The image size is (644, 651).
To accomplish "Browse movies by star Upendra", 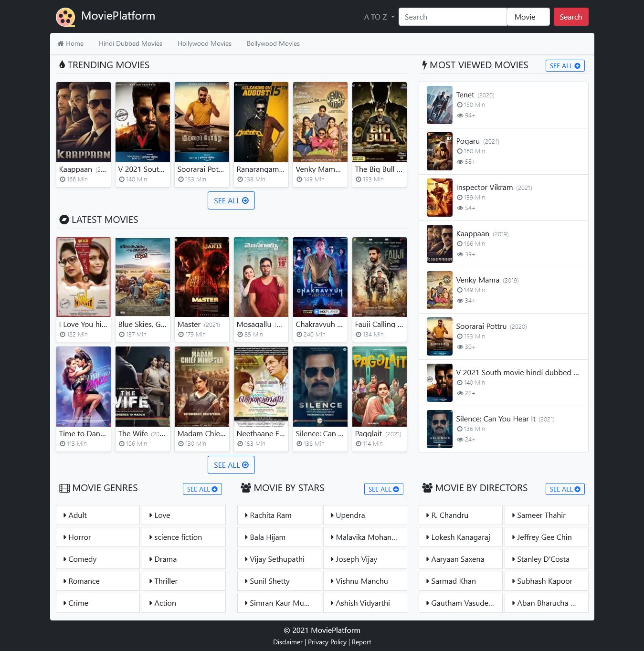I will pyautogui.click(x=365, y=515).
